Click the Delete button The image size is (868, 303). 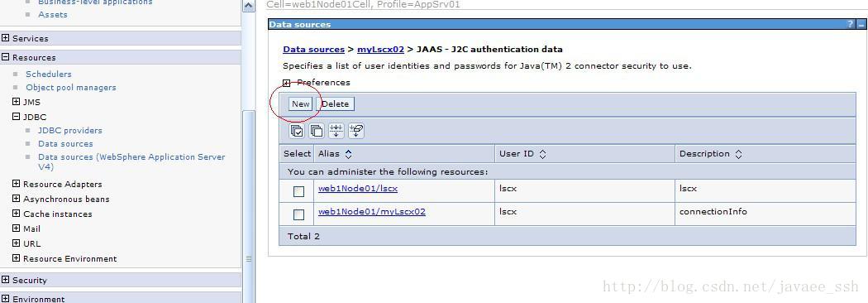pyautogui.click(x=336, y=103)
